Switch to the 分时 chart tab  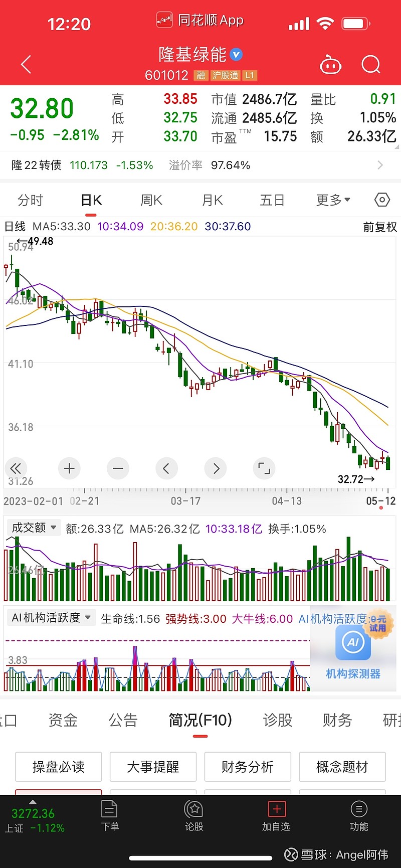tap(30, 200)
